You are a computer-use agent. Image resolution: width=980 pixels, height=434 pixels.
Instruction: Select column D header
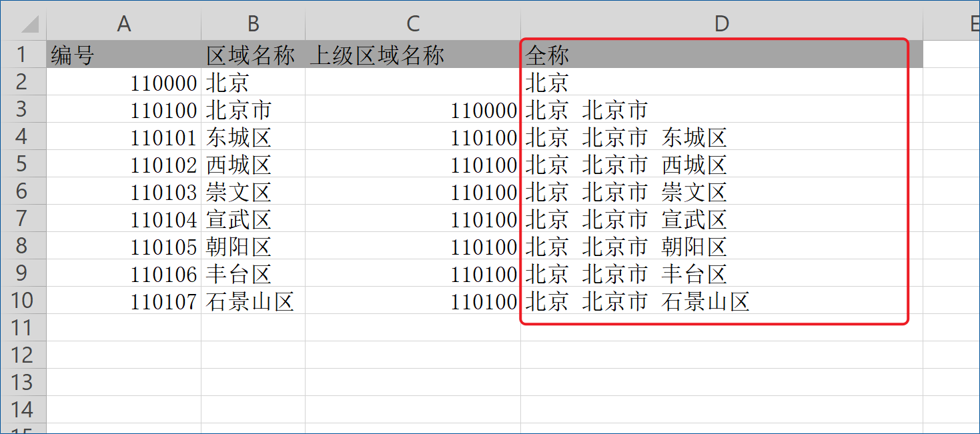(722, 23)
